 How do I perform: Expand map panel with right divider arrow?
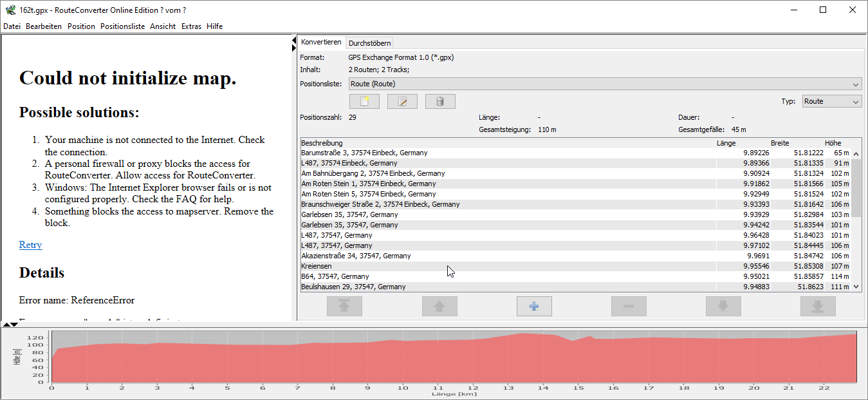(x=293, y=48)
